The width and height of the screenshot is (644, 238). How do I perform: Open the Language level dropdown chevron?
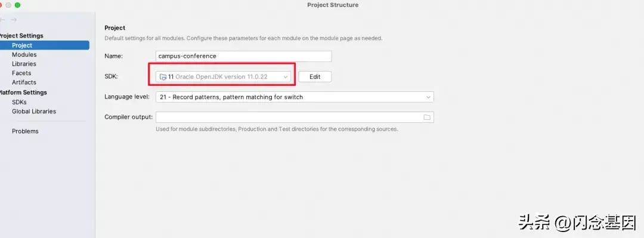click(428, 97)
